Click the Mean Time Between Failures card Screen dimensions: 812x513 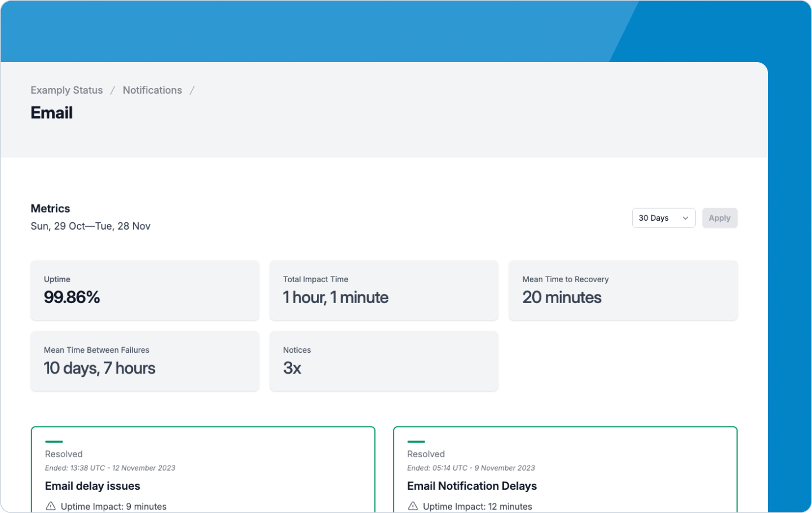145,361
